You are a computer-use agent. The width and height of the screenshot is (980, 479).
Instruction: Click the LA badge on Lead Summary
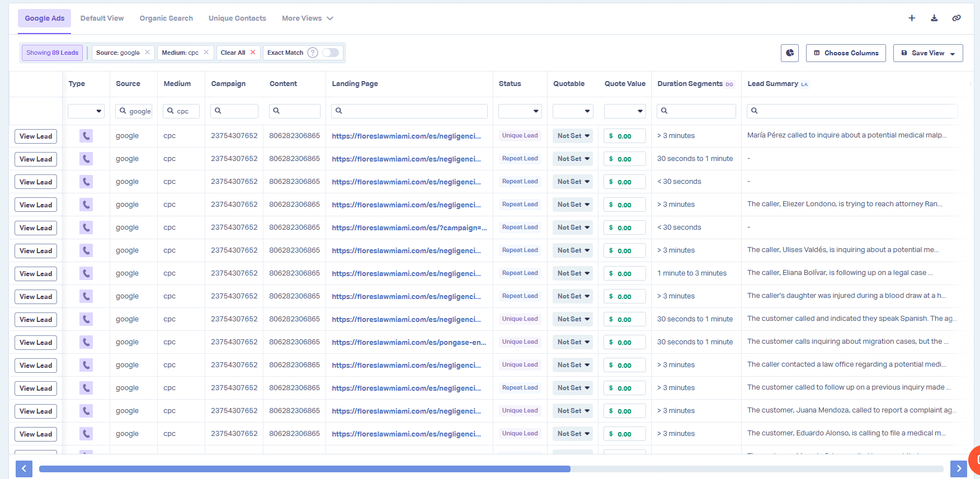804,84
